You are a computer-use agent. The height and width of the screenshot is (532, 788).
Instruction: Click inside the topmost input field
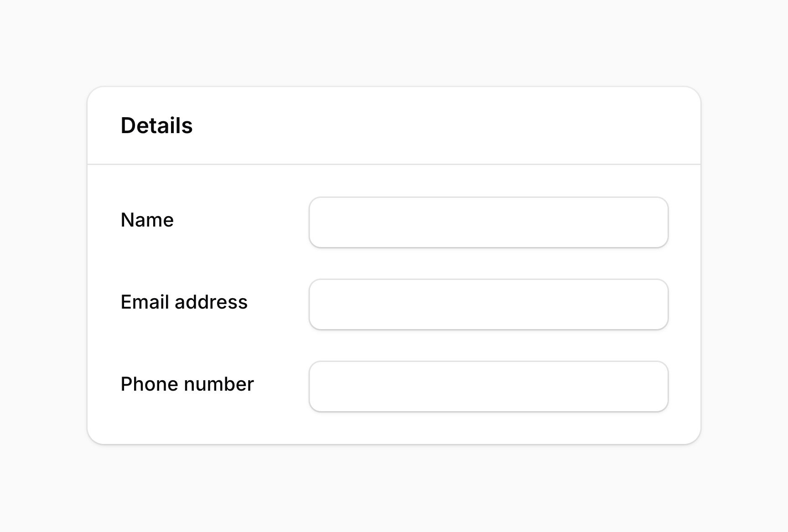(488, 222)
